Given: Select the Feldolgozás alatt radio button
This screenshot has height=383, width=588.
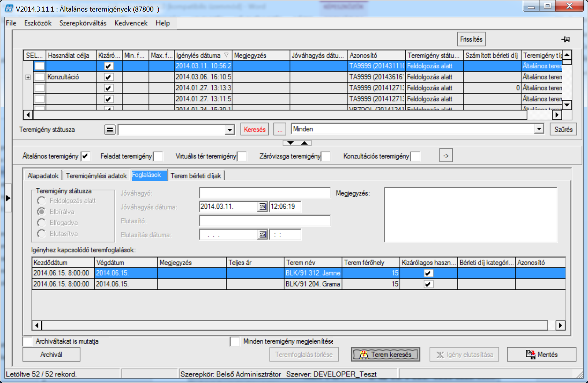Looking at the screenshot, I should coord(41,201).
